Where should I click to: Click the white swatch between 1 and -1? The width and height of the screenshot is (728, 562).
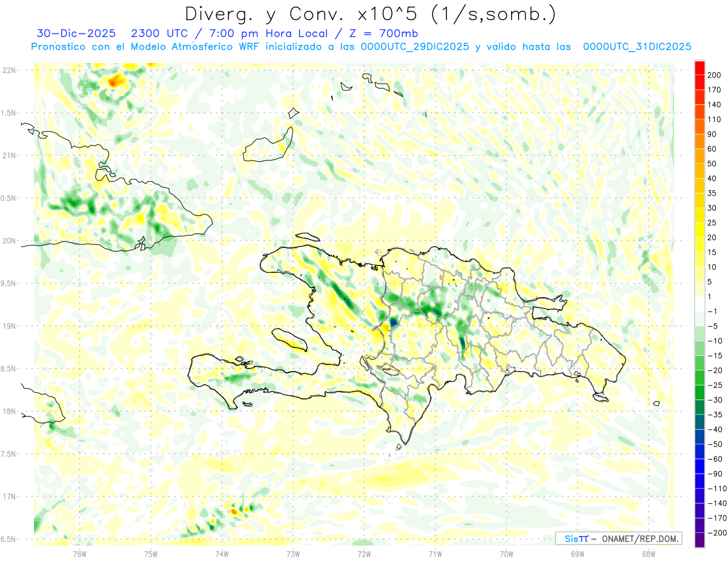(x=700, y=304)
